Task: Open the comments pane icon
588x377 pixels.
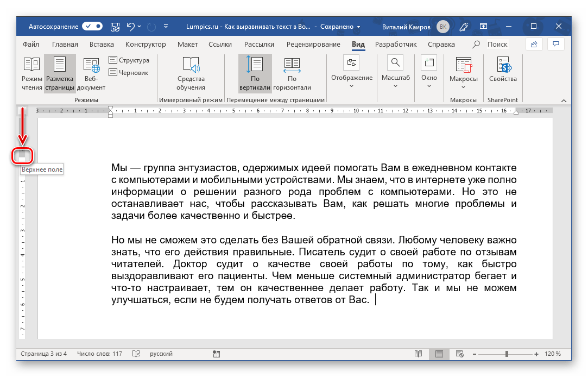Action: pyautogui.click(x=555, y=45)
